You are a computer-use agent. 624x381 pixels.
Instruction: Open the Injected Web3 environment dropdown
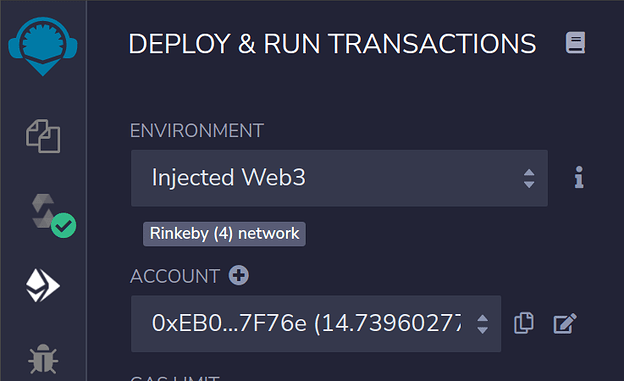pos(339,178)
